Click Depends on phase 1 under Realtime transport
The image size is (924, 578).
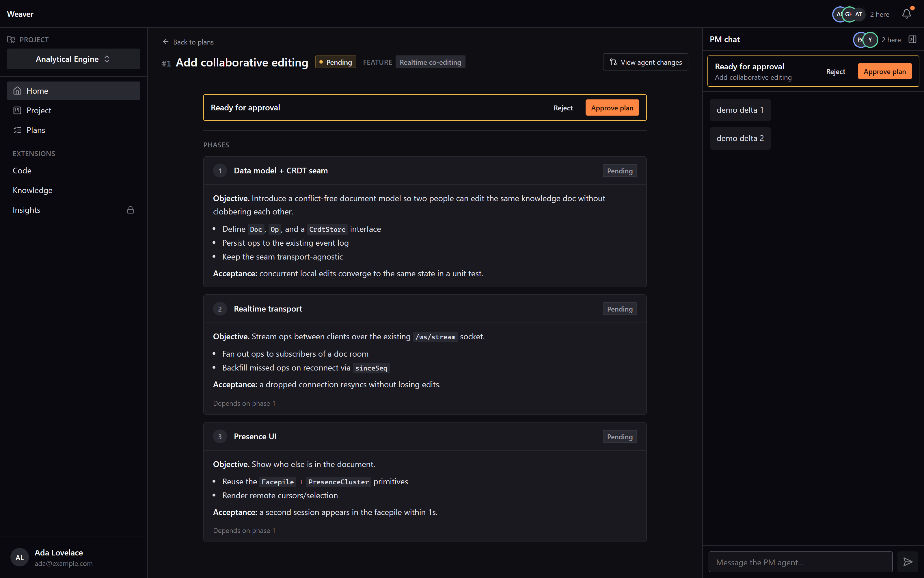pyautogui.click(x=244, y=403)
